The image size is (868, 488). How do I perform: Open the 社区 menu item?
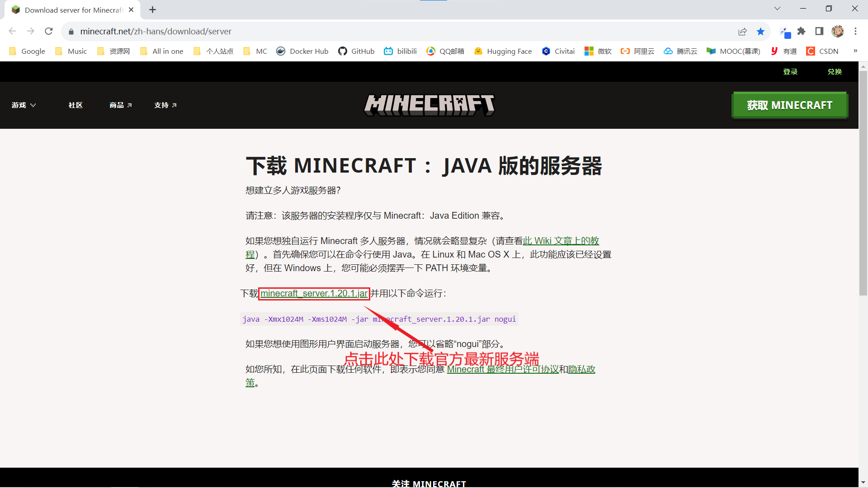point(75,105)
